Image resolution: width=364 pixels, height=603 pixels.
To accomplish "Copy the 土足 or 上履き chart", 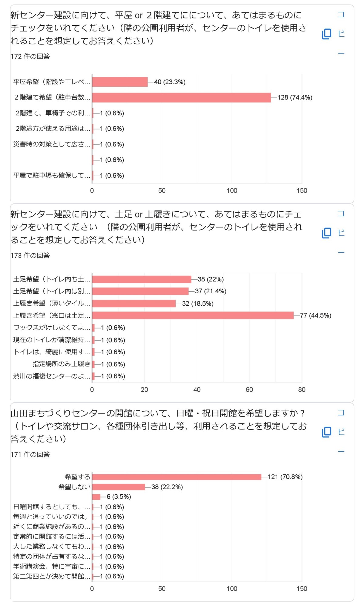I will click(x=327, y=233).
